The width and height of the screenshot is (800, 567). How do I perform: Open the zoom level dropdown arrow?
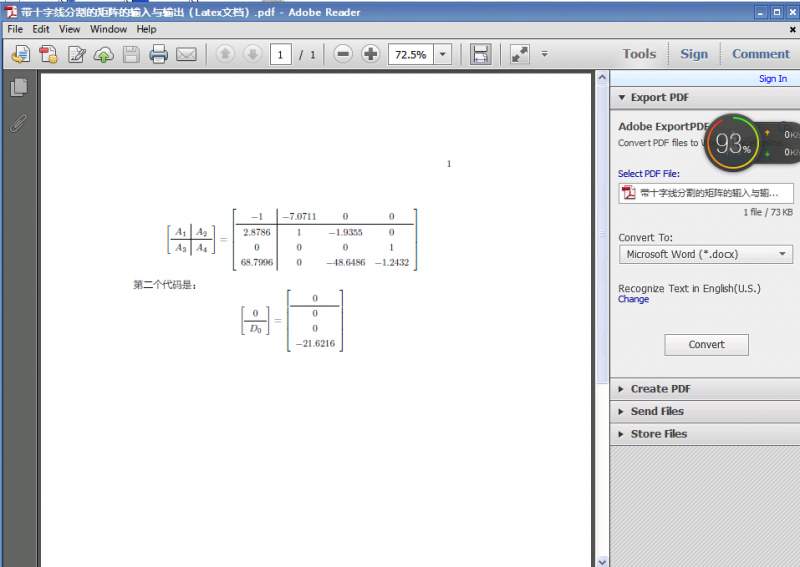tap(443, 55)
